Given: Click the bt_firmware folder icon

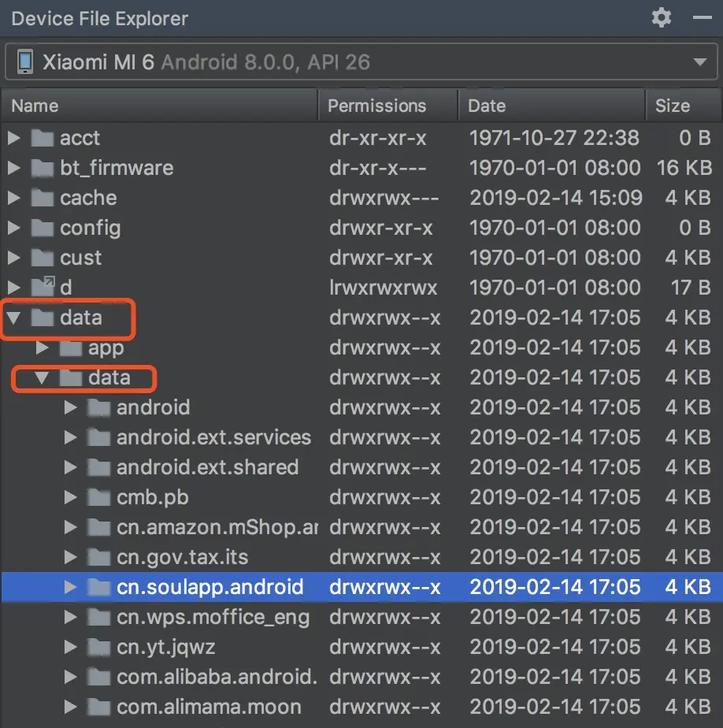Looking at the screenshot, I should click(x=43, y=168).
